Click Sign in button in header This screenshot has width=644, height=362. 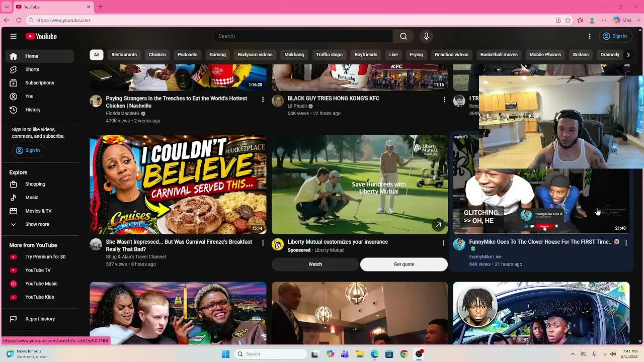coord(615,36)
